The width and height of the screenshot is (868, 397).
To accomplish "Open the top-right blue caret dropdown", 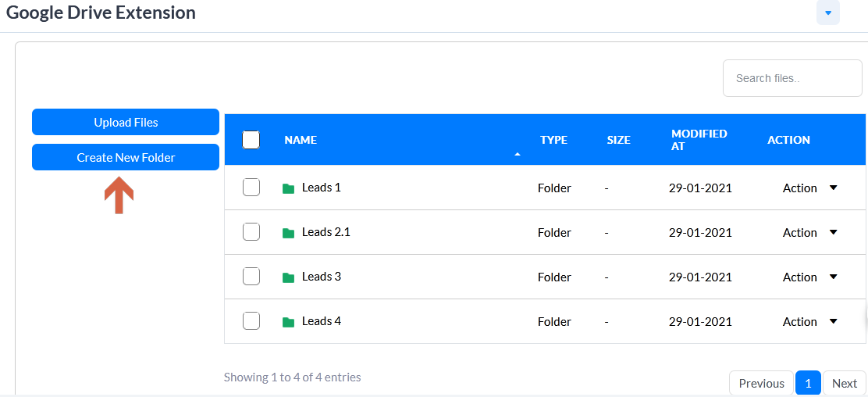I will coord(828,13).
